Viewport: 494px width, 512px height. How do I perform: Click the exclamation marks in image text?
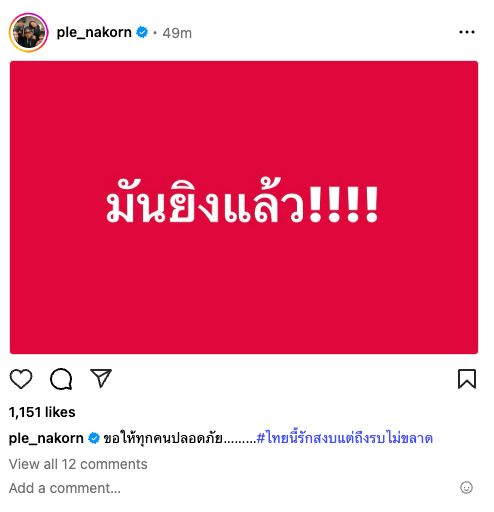pos(344,204)
